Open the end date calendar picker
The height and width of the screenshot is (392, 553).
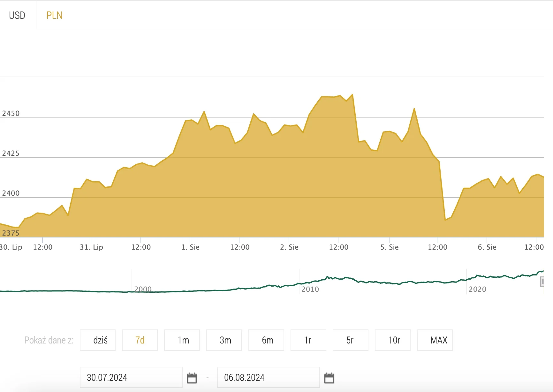click(329, 378)
